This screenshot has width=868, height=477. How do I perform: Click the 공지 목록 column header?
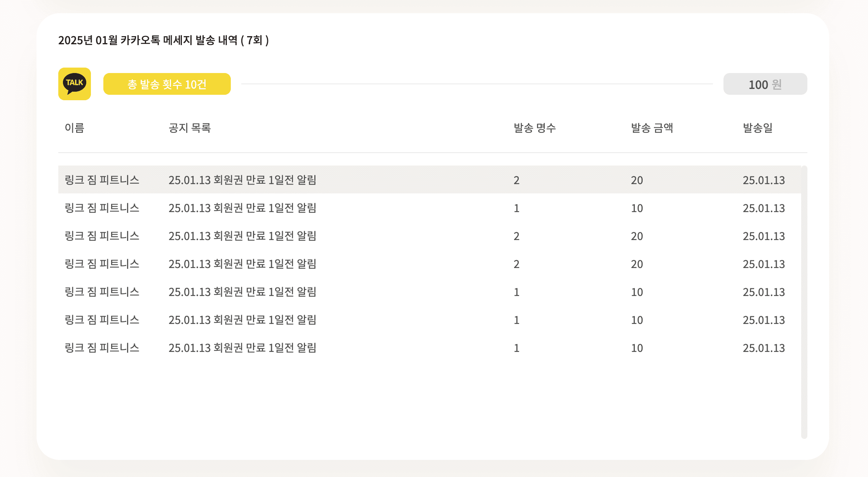(190, 128)
